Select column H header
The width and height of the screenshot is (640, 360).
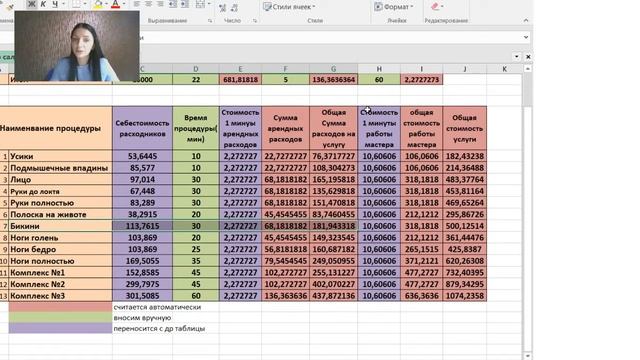[x=379, y=69]
